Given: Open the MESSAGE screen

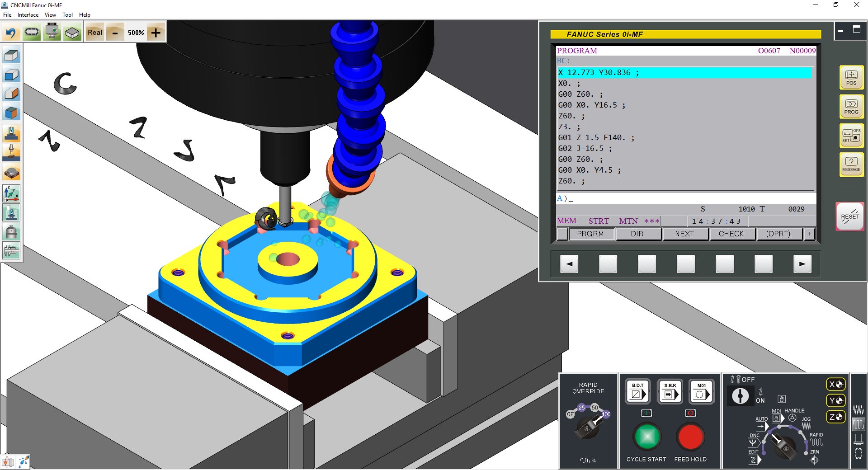Looking at the screenshot, I should click(851, 164).
